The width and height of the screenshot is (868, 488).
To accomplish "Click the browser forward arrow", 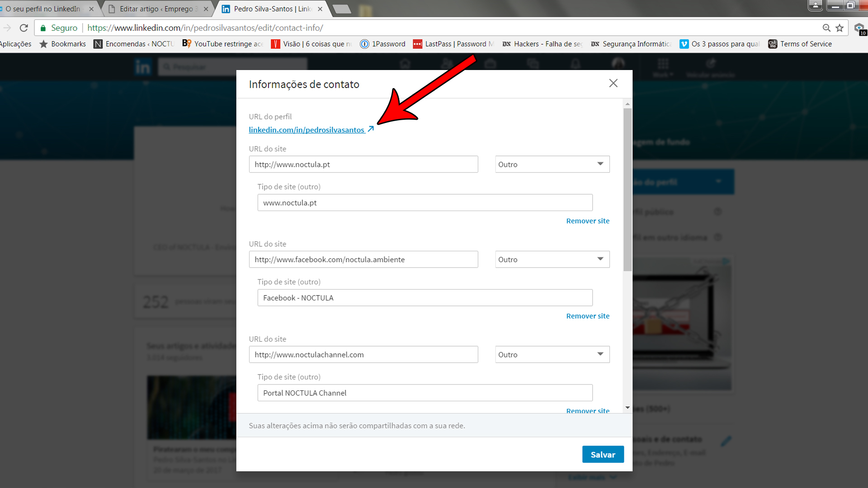I will pyautogui.click(x=7, y=28).
